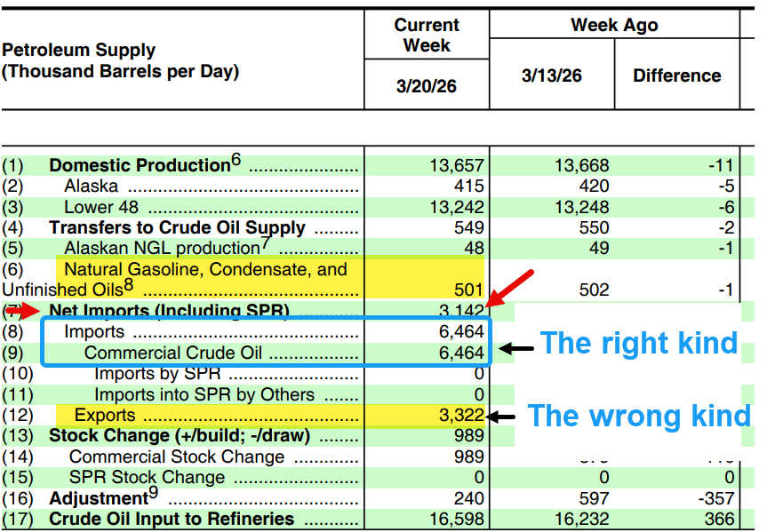This screenshot has height=532, width=767.
Task: Select the 3/20/26 date cell
Action: point(427,87)
